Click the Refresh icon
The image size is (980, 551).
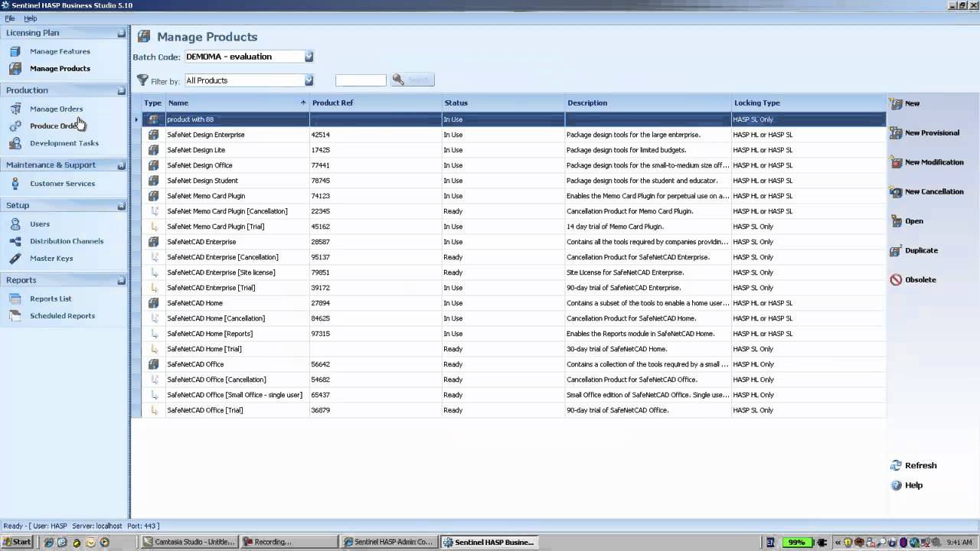(896, 465)
